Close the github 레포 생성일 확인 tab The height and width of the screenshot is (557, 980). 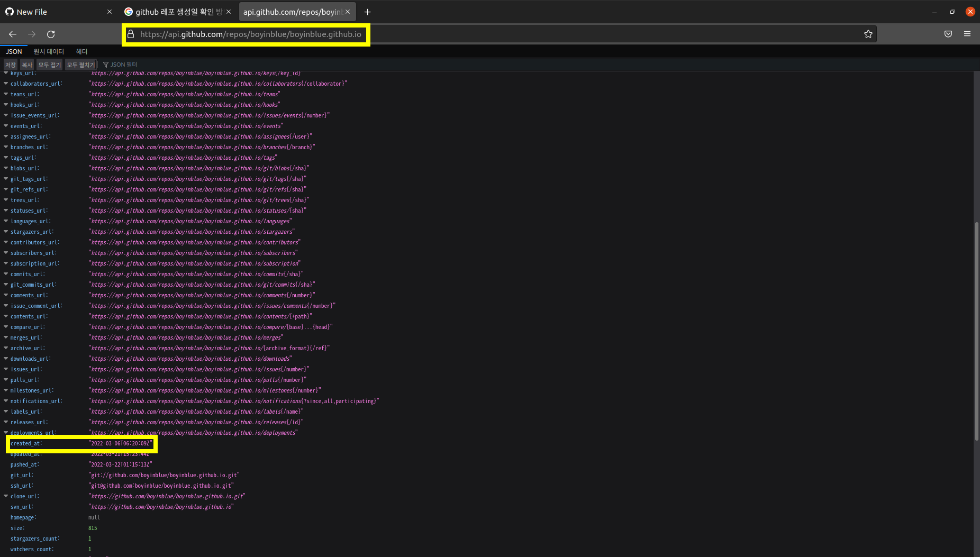[229, 12]
